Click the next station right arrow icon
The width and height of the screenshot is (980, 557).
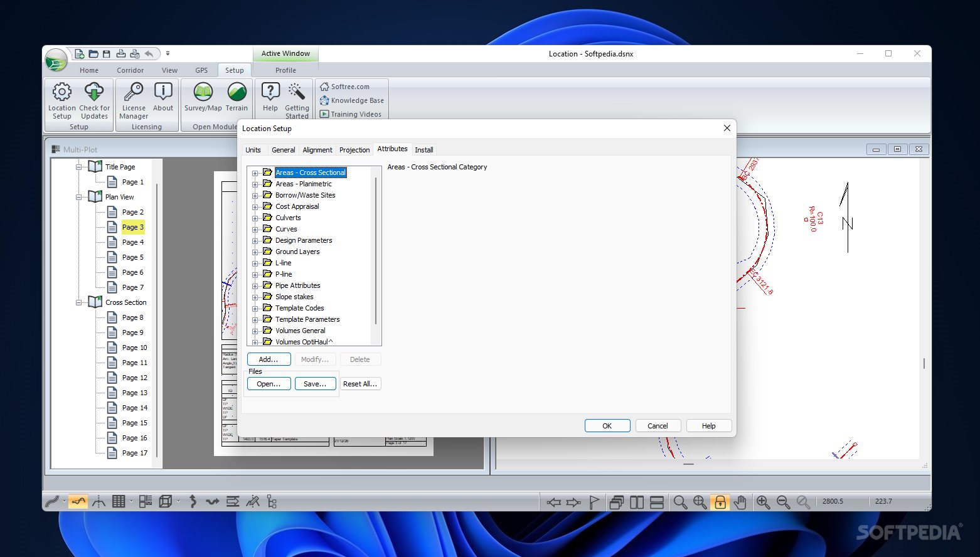[573, 502]
